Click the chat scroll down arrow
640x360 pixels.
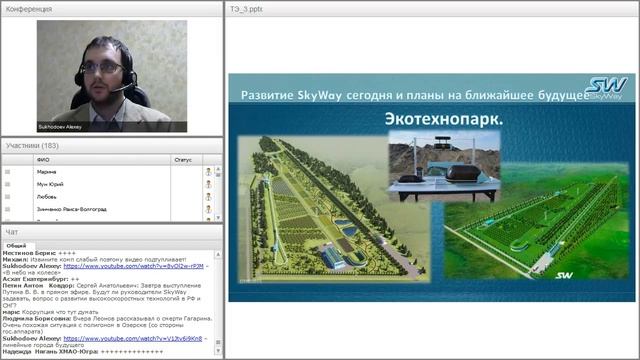[218, 351]
